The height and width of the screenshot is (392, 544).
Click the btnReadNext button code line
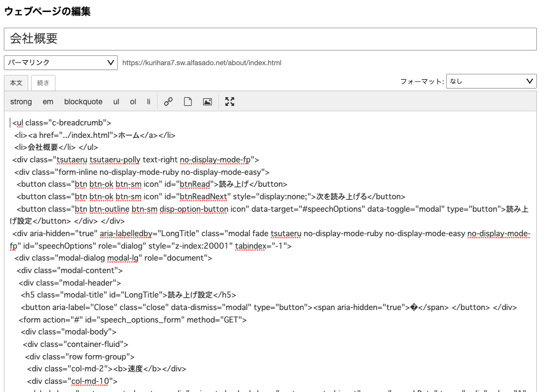211,197
